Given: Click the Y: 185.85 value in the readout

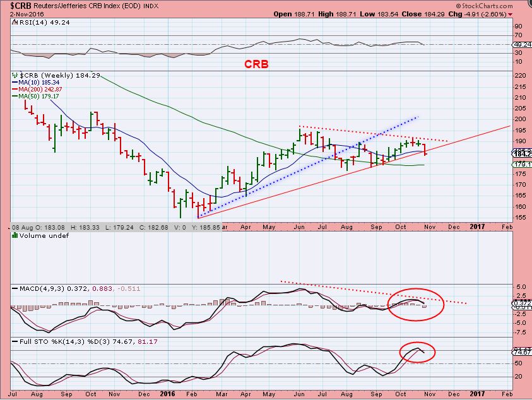Looking at the screenshot, I should (206, 227).
